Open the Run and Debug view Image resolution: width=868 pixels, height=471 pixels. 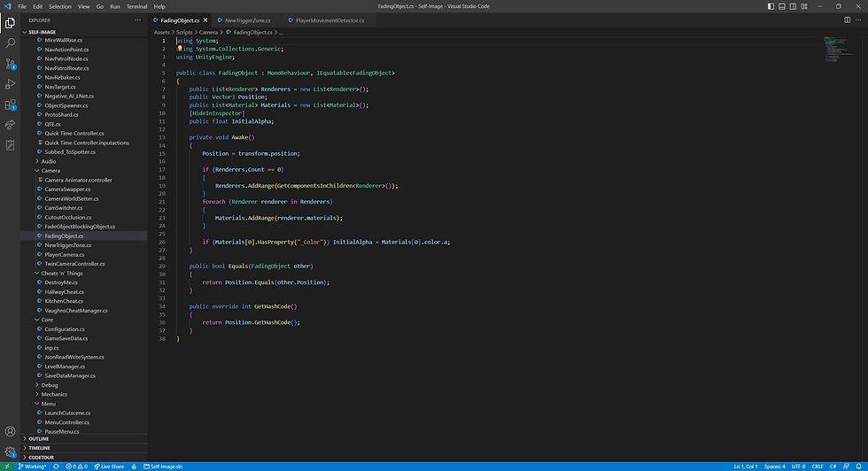10,84
